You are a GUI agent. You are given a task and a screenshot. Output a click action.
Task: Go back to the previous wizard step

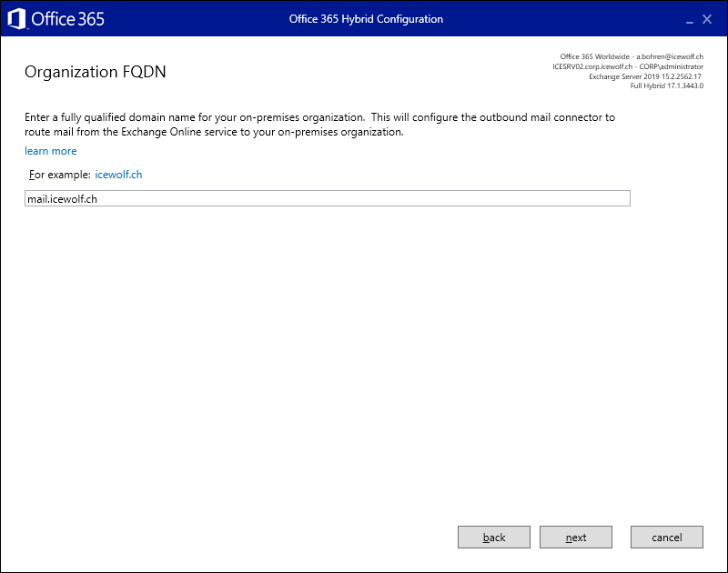click(494, 538)
